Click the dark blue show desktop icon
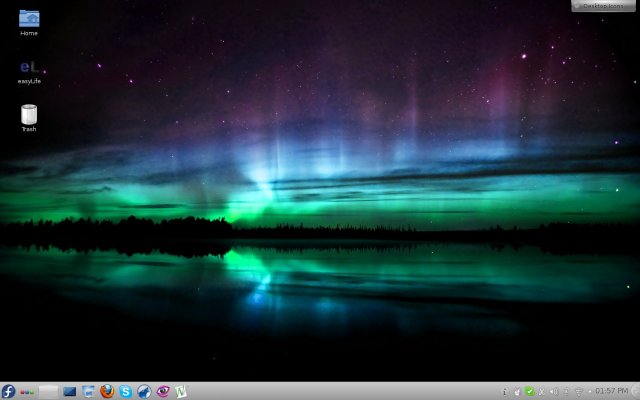Viewport: 640px width, 400px height. click(70, 392)
